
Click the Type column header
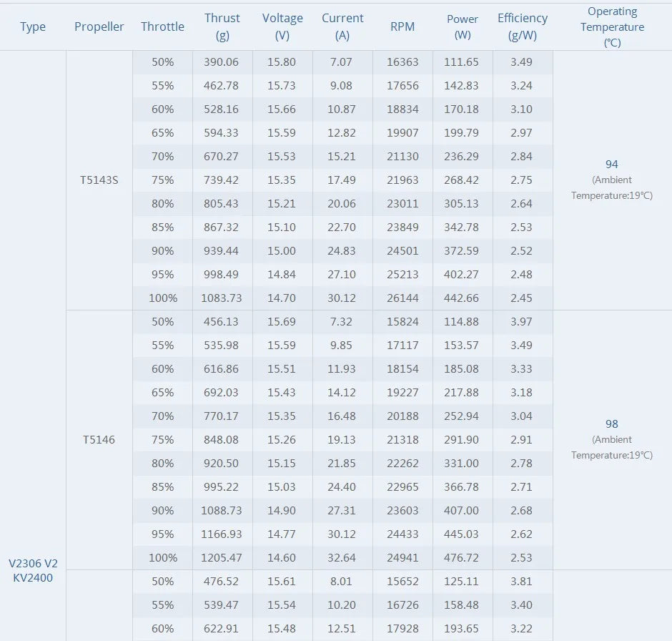point(33,26)
